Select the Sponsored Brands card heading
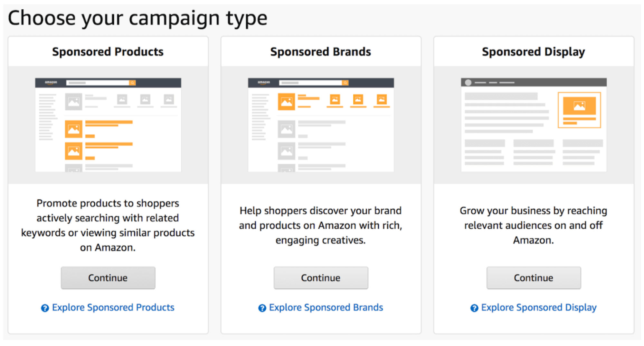This screenshot has width=644, height=346. (321, 52)
